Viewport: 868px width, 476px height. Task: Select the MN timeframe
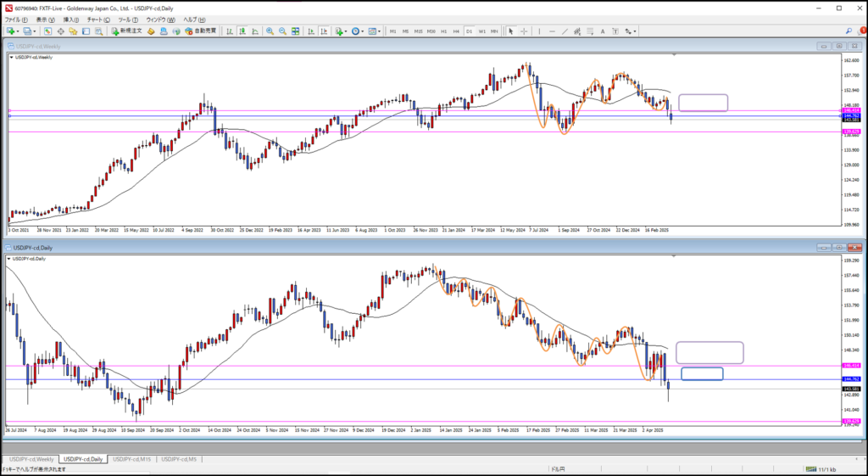[494, 31]
